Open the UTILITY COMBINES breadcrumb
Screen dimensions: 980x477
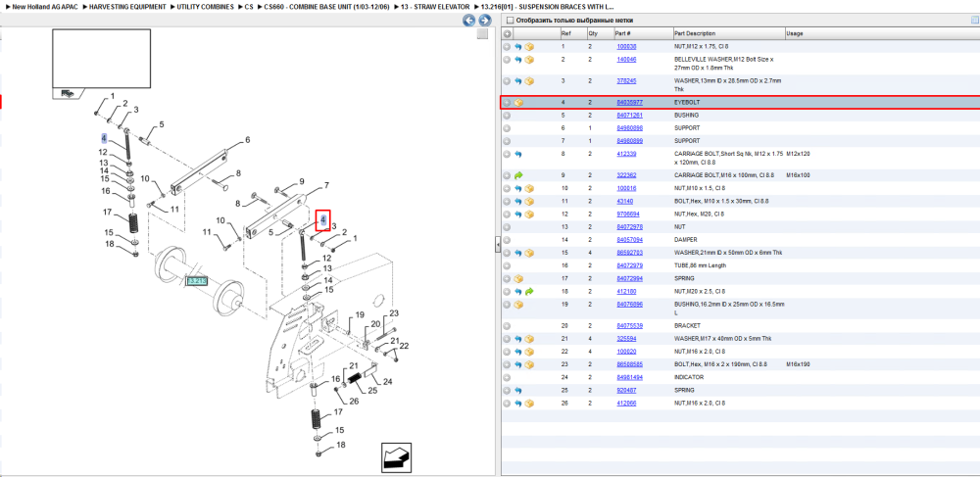[206, 6]
